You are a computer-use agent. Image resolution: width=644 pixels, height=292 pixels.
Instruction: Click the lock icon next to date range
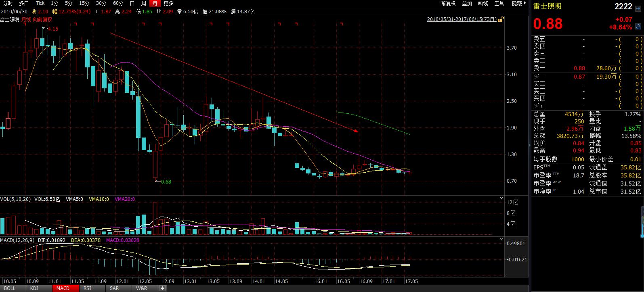coord(500,19)
